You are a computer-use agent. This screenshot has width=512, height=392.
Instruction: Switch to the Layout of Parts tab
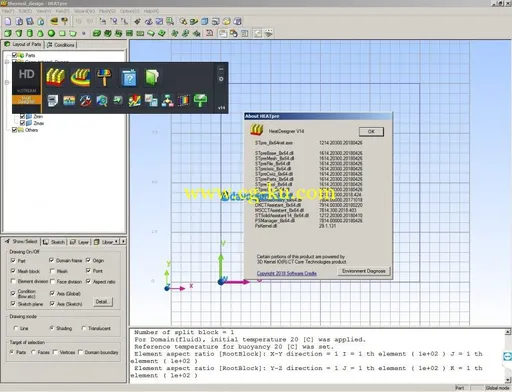click(x=23, y=44)
